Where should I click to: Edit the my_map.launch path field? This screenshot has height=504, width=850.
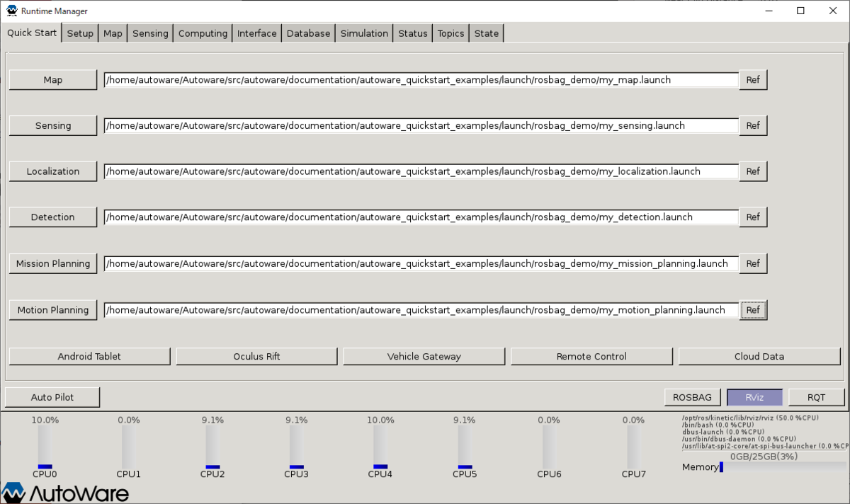pyautogui.click(x=421, y=80)
